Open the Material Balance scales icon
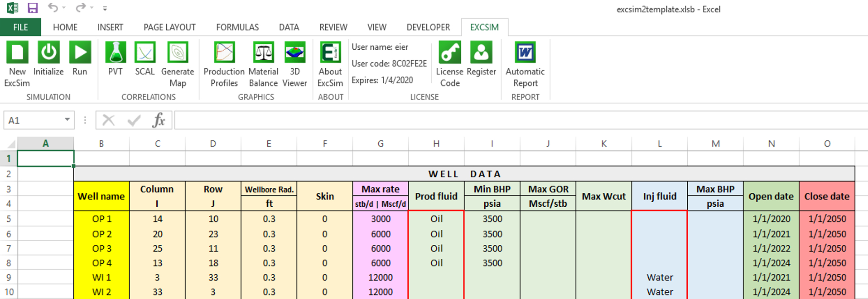 tap(263, 52)
